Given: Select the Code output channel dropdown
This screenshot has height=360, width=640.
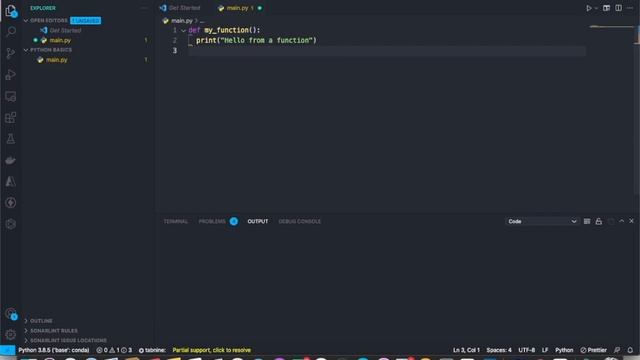Looking at the screenshot, I should point(542,221).
